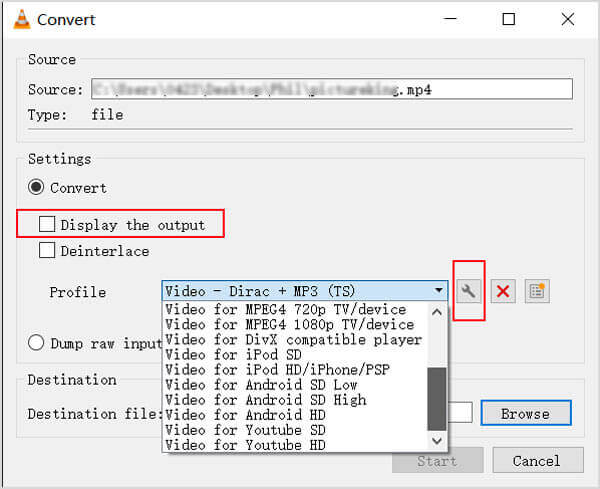Open the wrench edit-profile icon

click(468, 291)
